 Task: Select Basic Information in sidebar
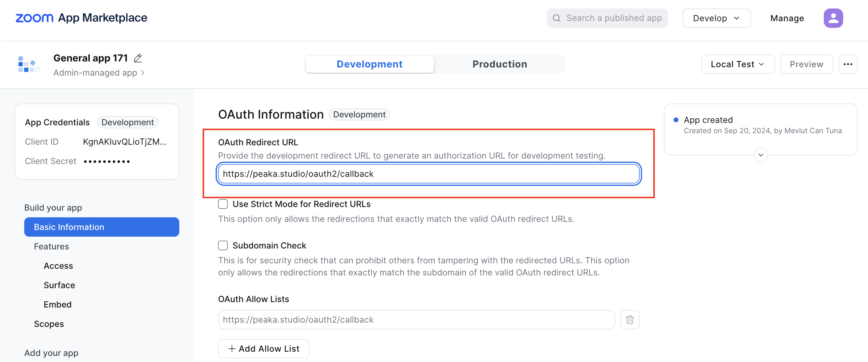[101, 227]
